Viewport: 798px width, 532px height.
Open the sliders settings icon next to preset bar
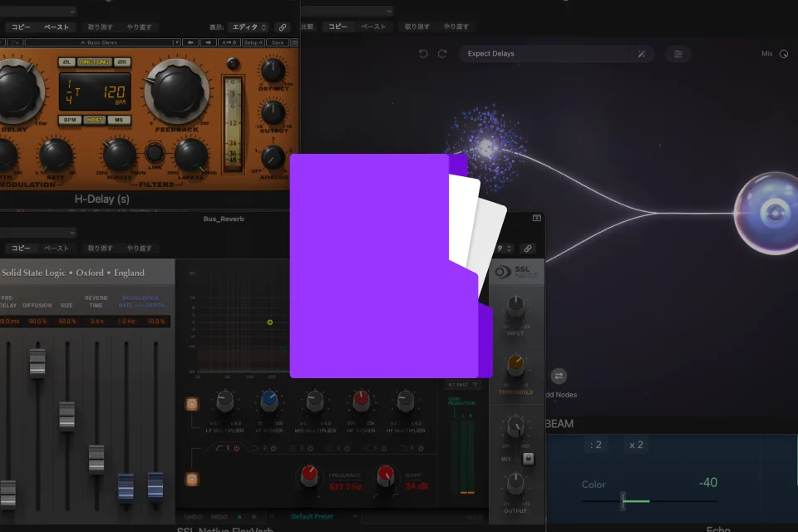point(678,54)
